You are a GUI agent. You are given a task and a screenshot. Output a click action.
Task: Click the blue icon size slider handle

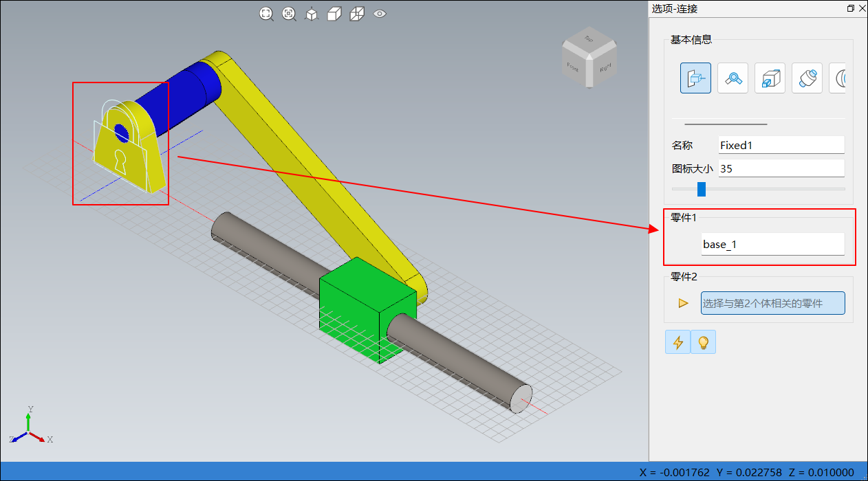coord(702,189)
